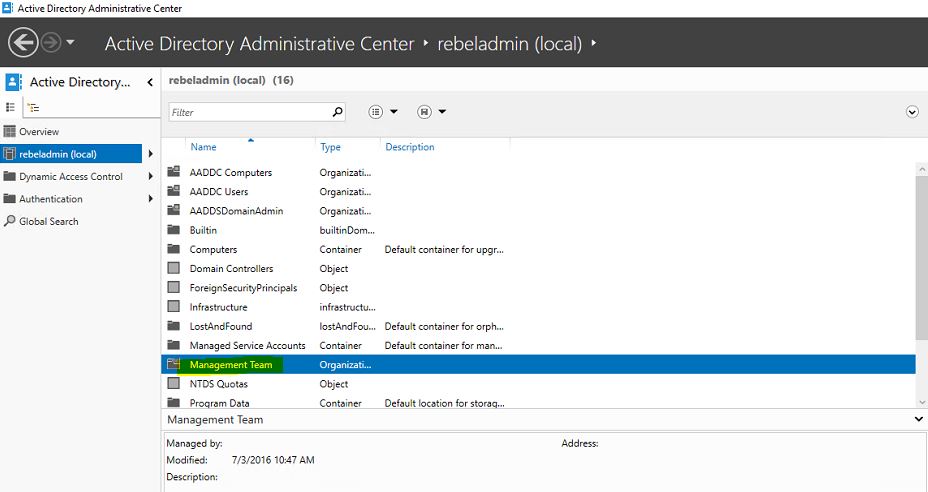Select AADDC Computers row
The image size is (928, 492).
coord(538,172)
